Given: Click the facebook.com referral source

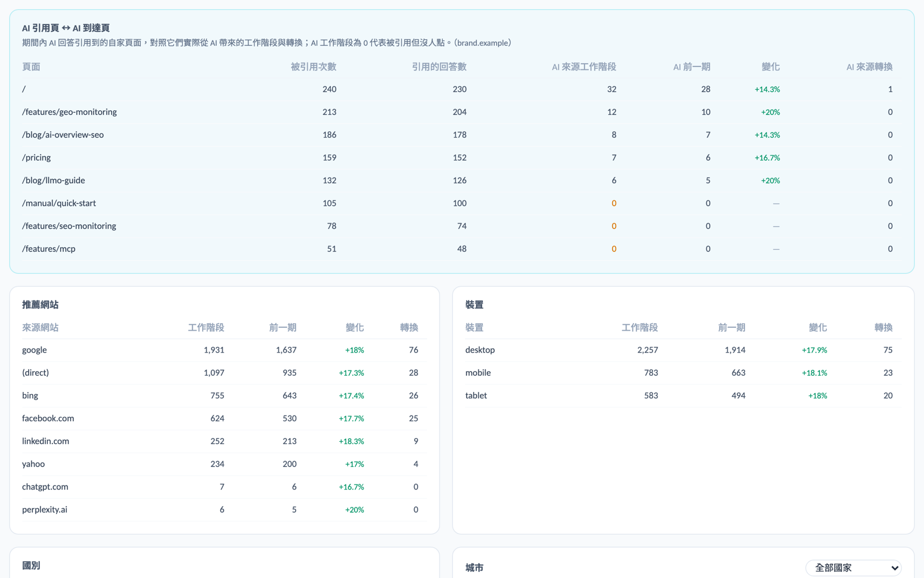Looking at the screenshot, I should click(x=224, y=418).
